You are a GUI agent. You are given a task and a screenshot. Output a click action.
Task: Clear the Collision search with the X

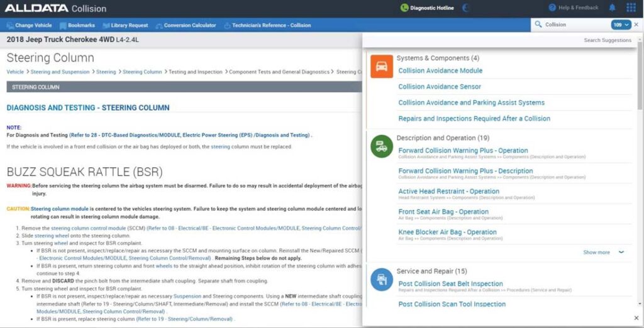(636, 25)
